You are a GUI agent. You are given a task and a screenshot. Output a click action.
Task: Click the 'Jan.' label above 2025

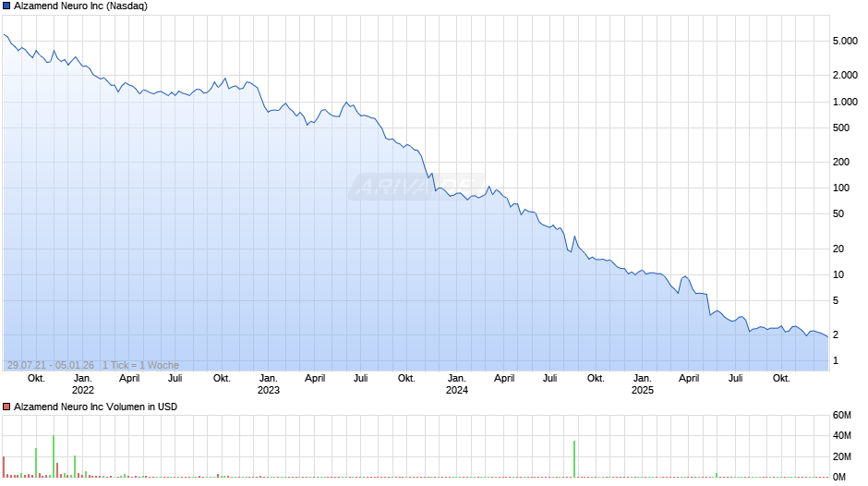[x=642, y=379]
